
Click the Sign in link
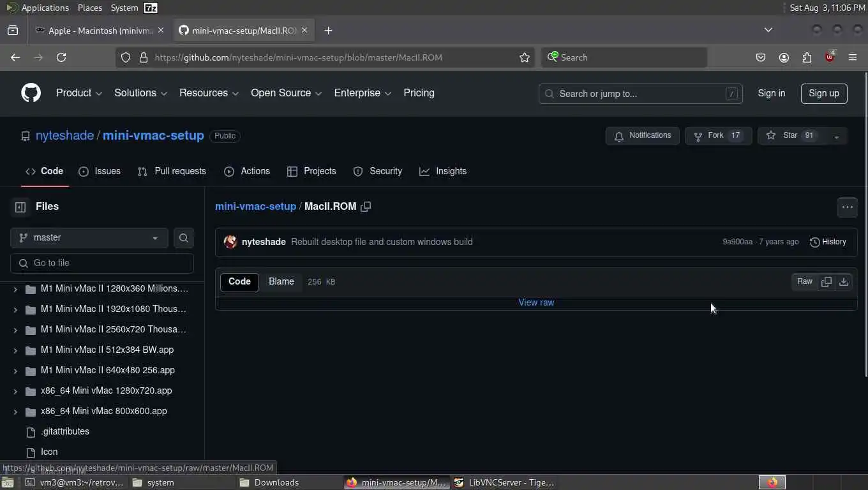click(x=772, y=93)
